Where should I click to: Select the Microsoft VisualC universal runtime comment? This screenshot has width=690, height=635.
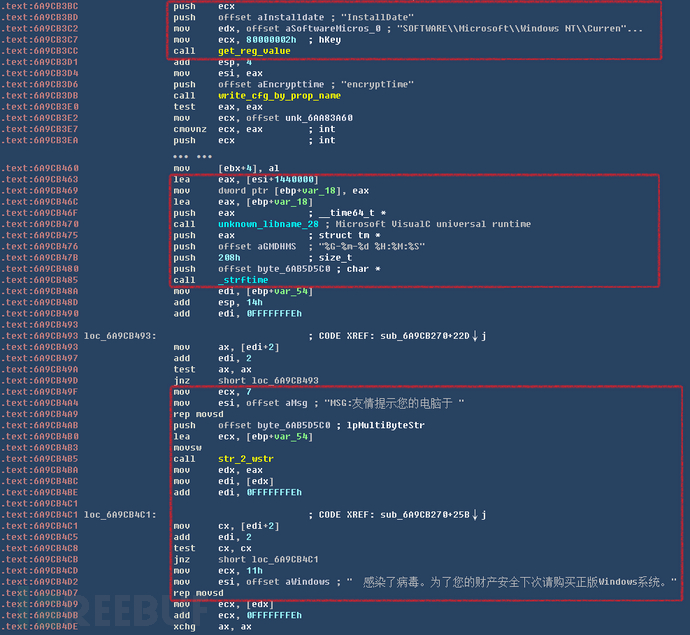[x=433, y=224]
